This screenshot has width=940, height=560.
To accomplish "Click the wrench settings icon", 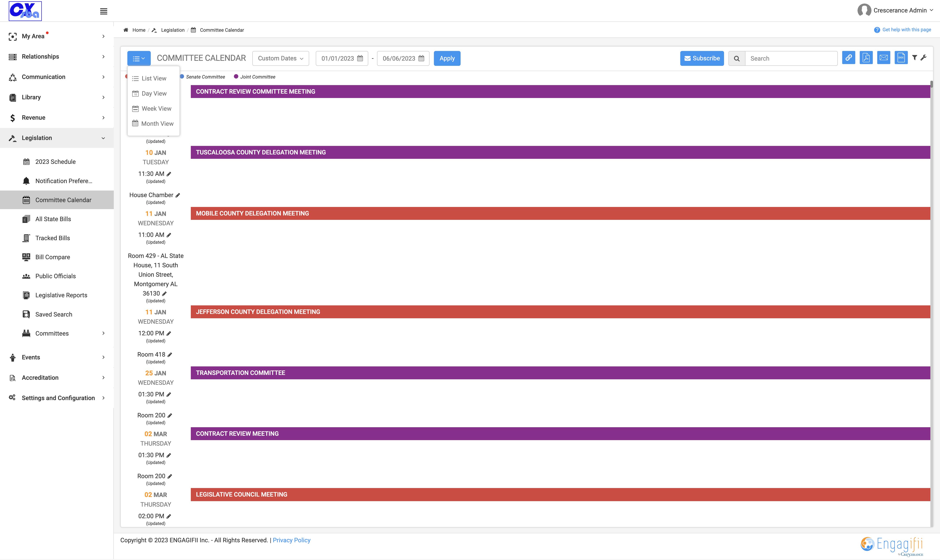I will coord(923,58).
